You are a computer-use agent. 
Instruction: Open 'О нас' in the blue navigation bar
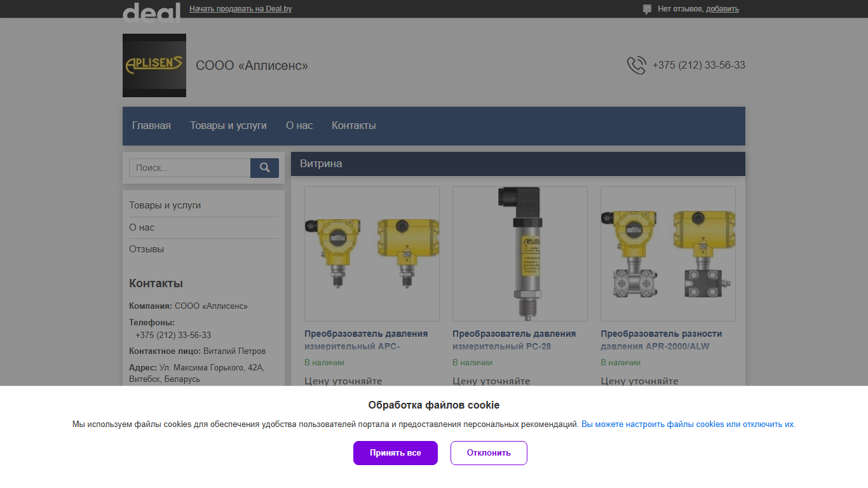click(299, 125)
